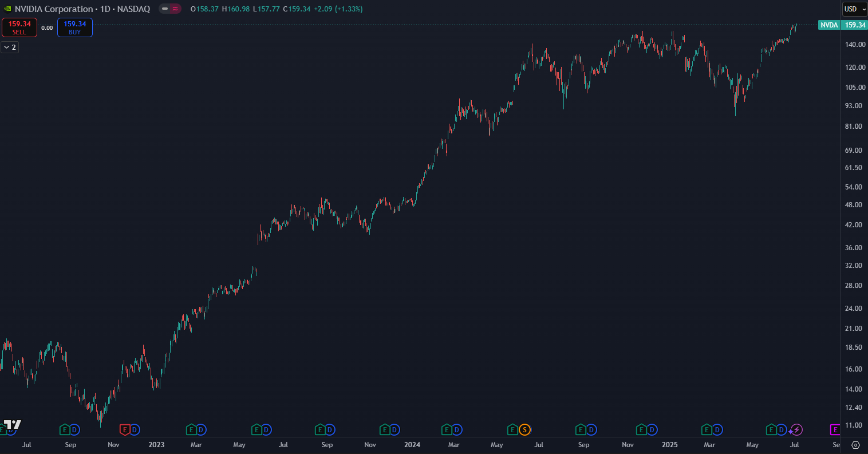Viewport: 868px width, 454px height.
Task: Click the 120.00 price axis label
Action: (x=855, y=68)
